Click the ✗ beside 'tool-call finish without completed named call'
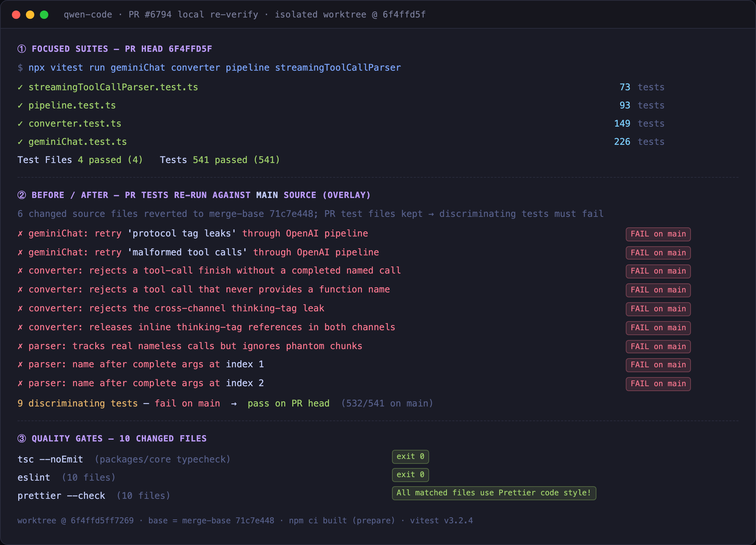756x545 pixels. pos(20,270)
